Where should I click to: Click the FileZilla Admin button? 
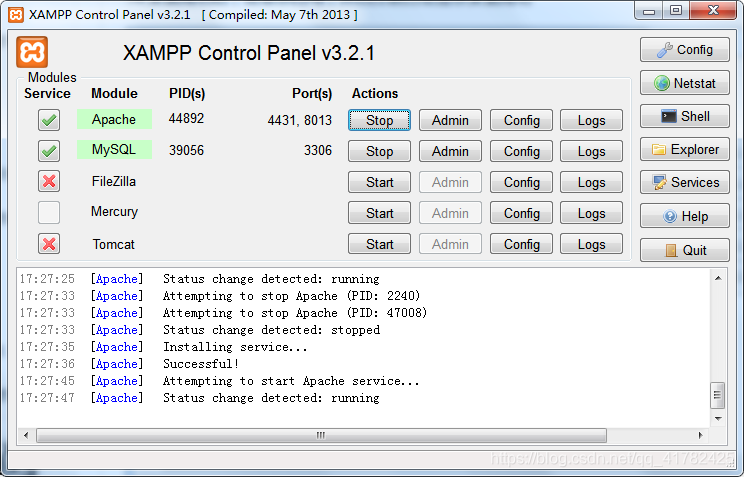pos(450,182)
